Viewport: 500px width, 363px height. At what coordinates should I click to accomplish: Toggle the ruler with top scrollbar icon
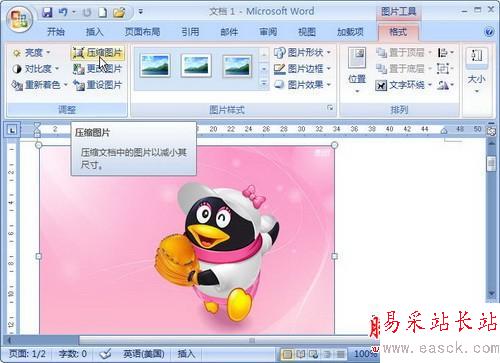[491, 131]
